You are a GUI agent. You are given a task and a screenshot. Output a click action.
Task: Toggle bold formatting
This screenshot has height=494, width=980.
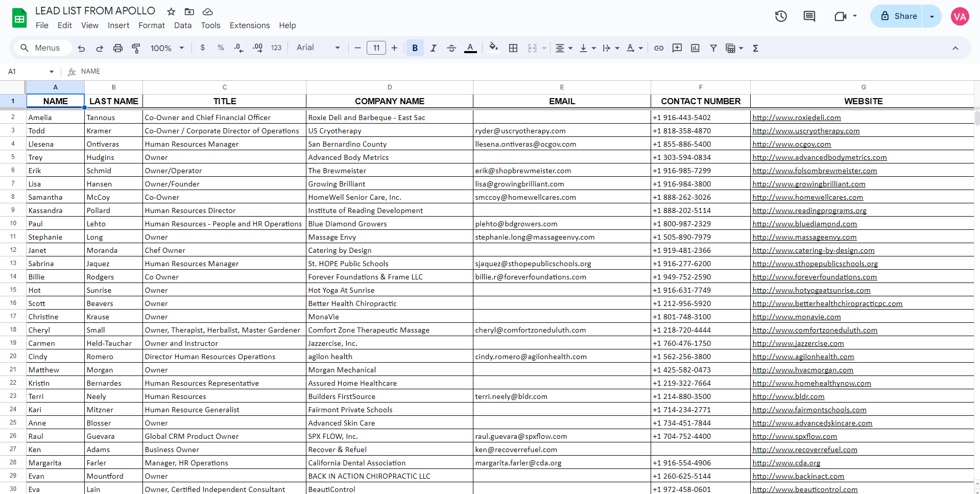[415, 48]
